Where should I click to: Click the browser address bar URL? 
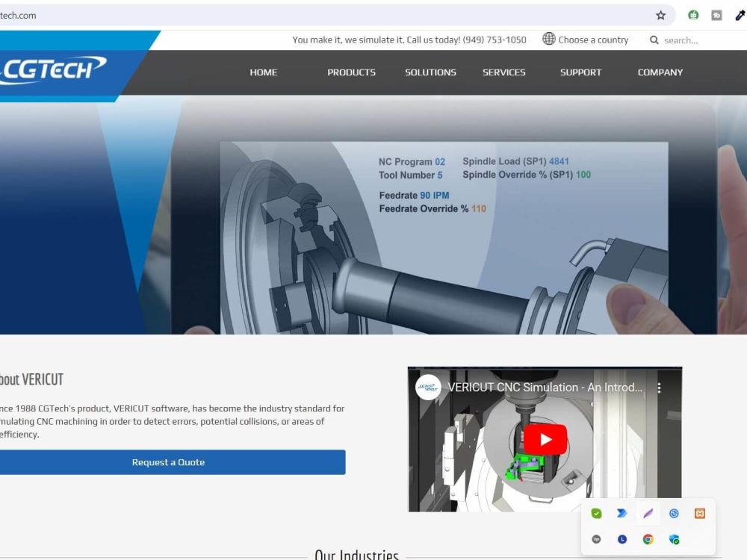pyautogui.click(x=18, y=15)
